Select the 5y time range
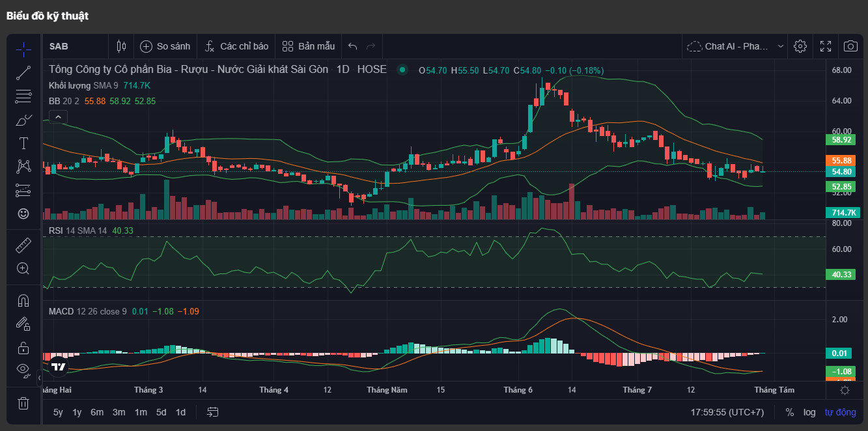 tap(58, 412)
